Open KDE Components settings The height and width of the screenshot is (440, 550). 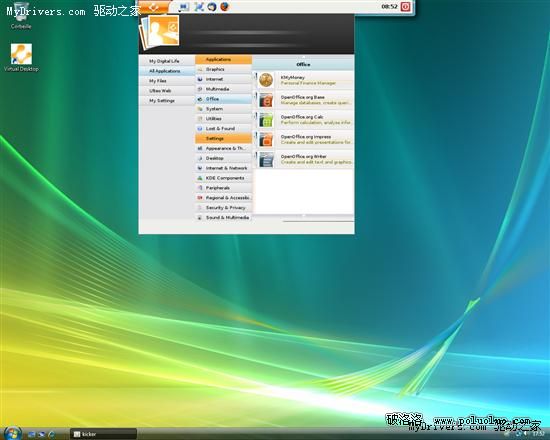(223, 178)
